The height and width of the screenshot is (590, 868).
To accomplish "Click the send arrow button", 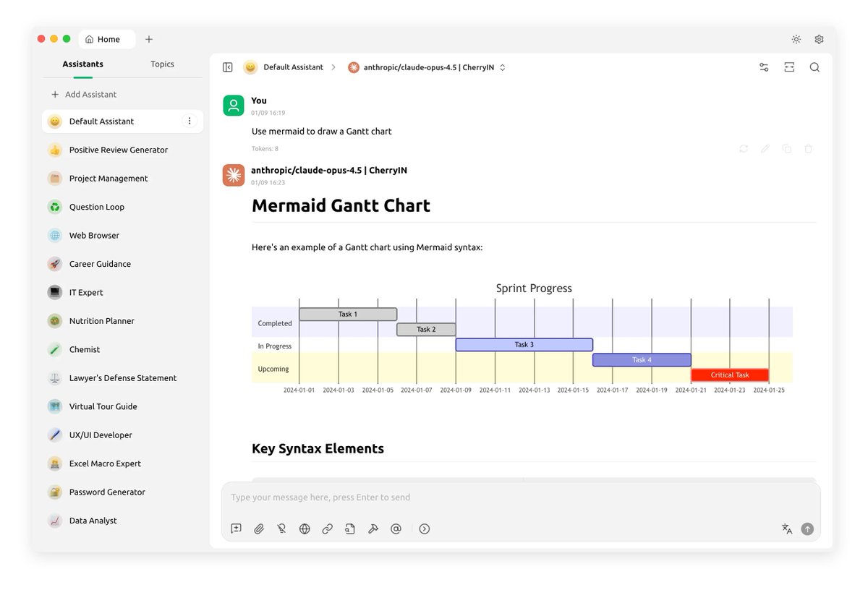I will (x=807, y=529).
